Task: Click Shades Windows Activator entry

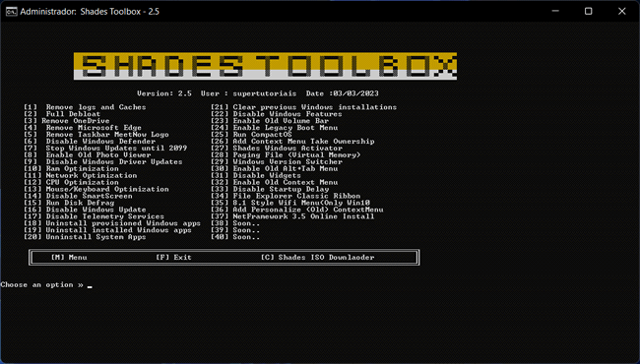Action: pyautogui.click(x=277, y=149)
